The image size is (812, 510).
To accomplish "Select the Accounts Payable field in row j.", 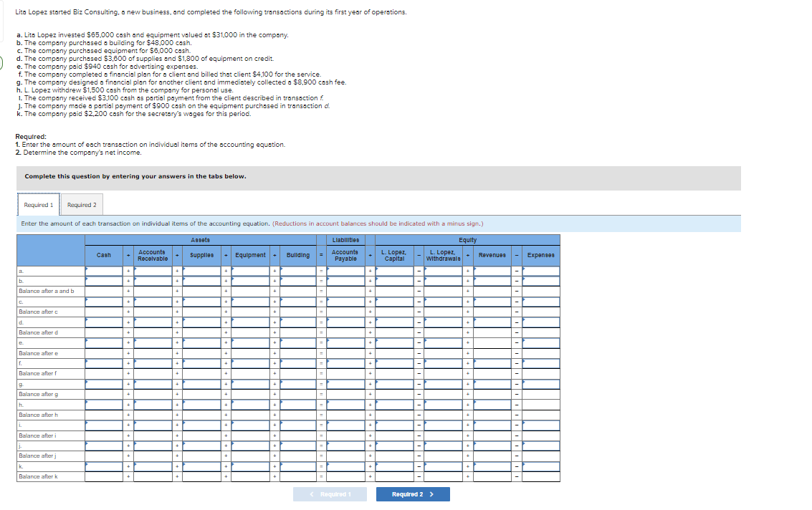I will [x=345, y=446].
